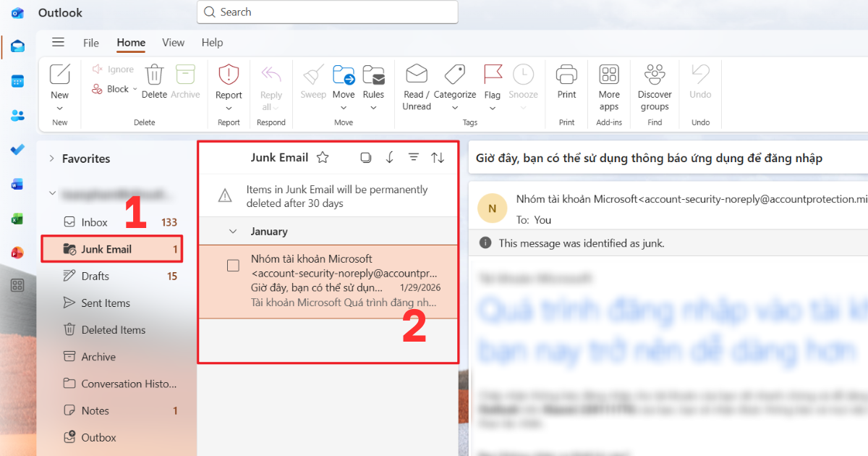The height and width of the screenshot is (456, 868).
Task: Click inside the Search field
Action: point(327,12)
